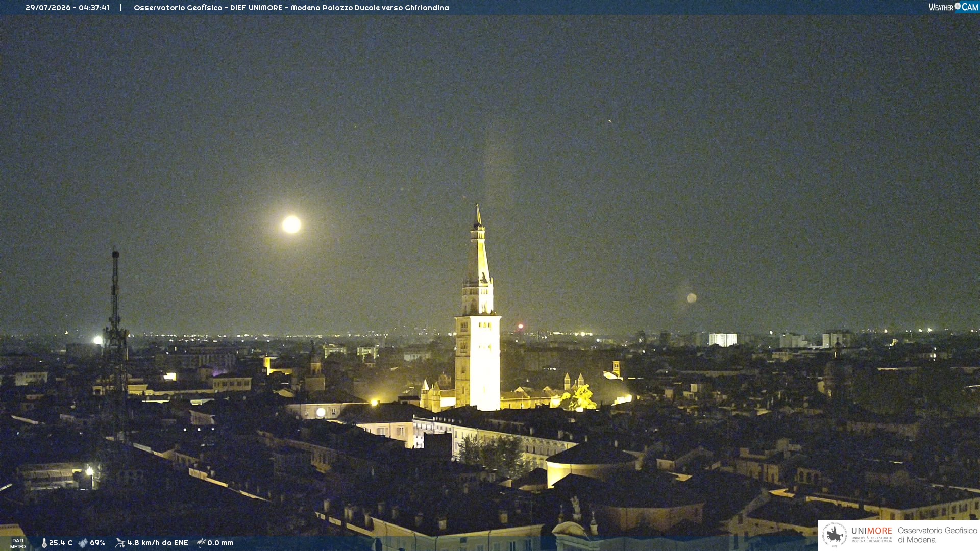Click the rain umbrella icon
This screenshot has width=980, height=551.
pyautogui.click(x=201, y=543)
